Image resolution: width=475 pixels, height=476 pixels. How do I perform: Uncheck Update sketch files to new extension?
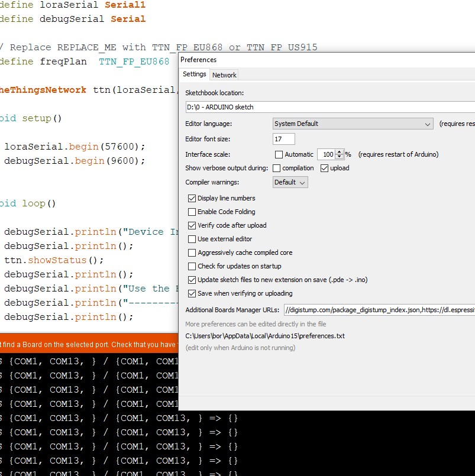192,280
